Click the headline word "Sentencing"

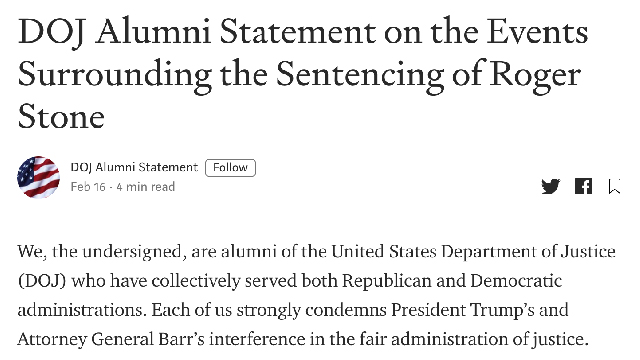[360, 76]
